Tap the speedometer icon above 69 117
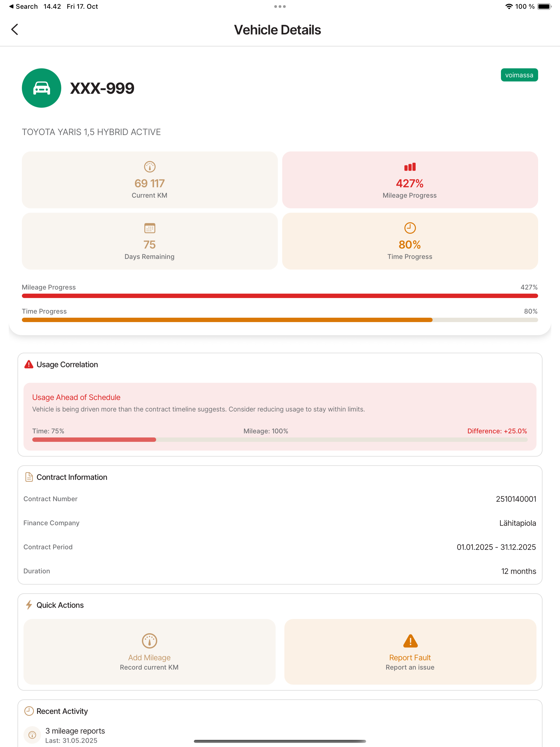 point(150,167)
